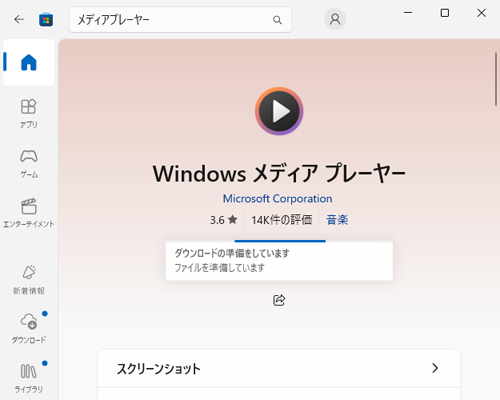Click the 3.6 star rating

[x=223, y=220]
